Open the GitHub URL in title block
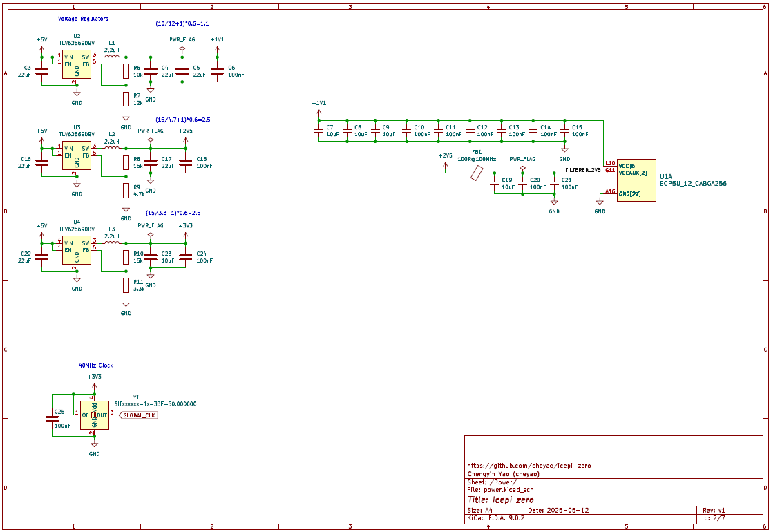Image resolution: width=771 pixels, height=532 pixels. [529, 466]
